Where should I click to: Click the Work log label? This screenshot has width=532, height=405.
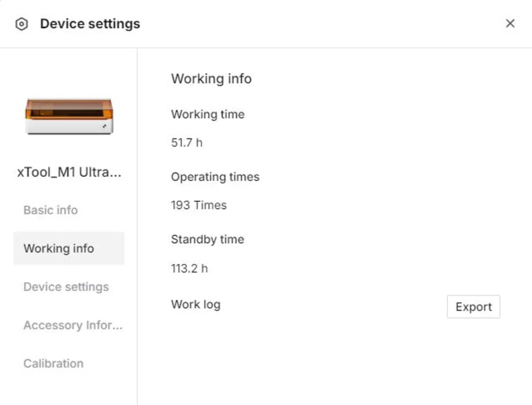(196, 304)
